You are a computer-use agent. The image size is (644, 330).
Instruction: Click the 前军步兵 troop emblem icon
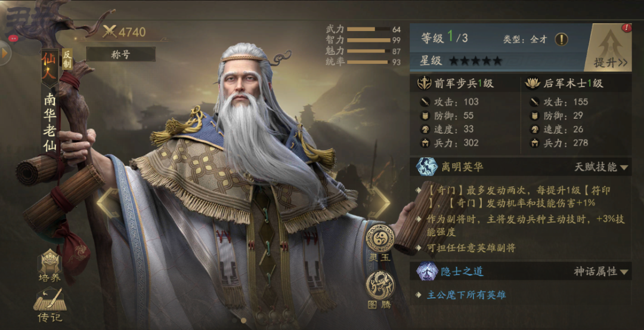pyautogui.click(x=425, y=84)
